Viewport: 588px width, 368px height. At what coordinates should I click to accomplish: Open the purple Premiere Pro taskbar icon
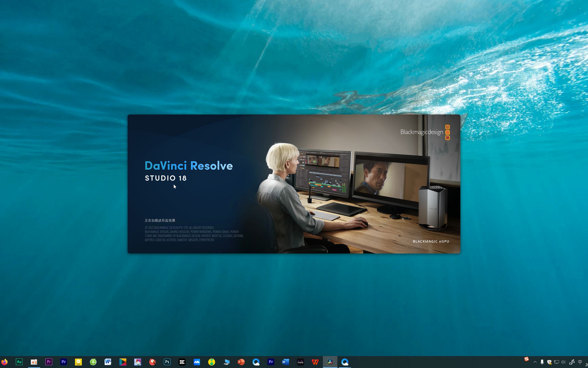(49, 362)
